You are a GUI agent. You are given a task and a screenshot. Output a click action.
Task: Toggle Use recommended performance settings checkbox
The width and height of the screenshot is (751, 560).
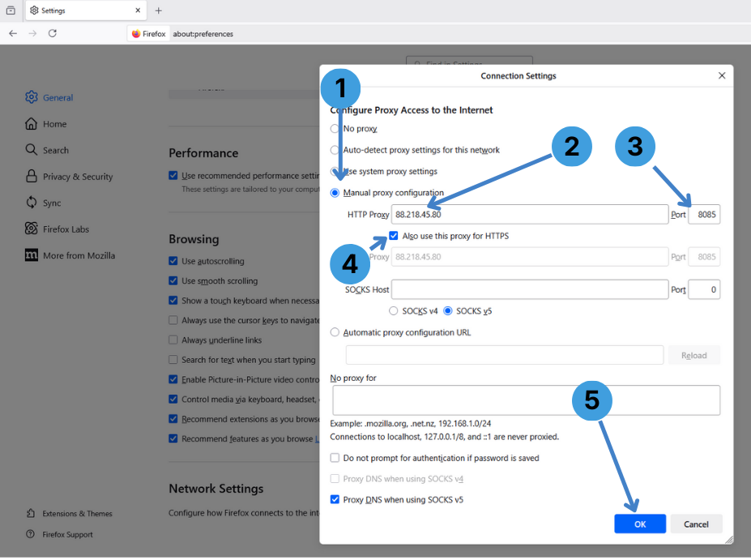pos(173,175)
